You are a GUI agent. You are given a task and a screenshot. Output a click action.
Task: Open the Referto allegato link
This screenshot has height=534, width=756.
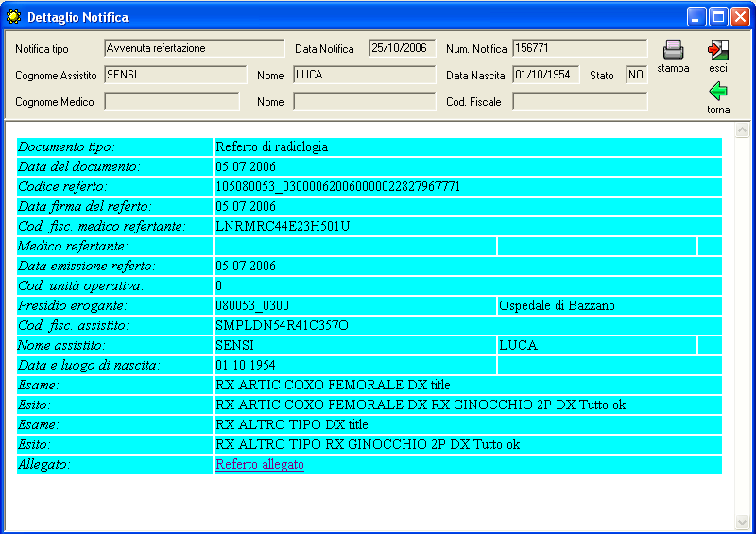click(x=260, y=464)
